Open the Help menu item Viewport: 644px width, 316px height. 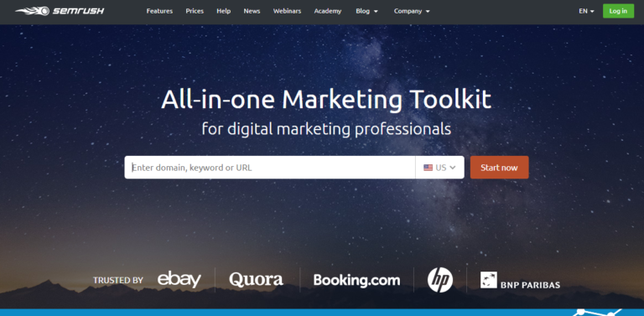(x=223, y=11)
